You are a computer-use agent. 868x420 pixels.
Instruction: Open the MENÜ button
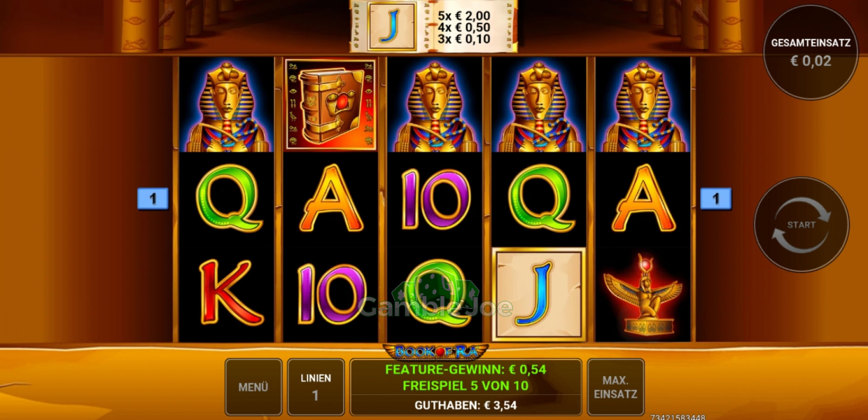pyautogui.click(x=254, y=387)
